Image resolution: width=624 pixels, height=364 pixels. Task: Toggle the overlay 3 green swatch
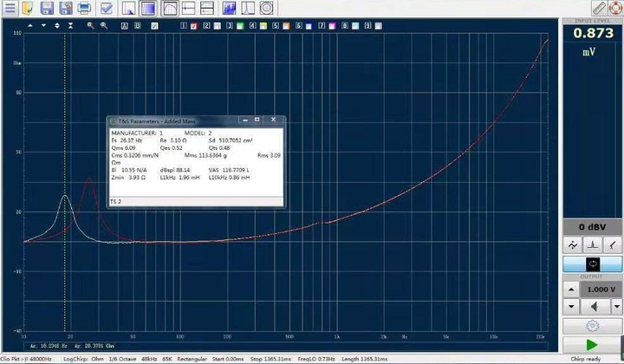(x=240, y=26)
